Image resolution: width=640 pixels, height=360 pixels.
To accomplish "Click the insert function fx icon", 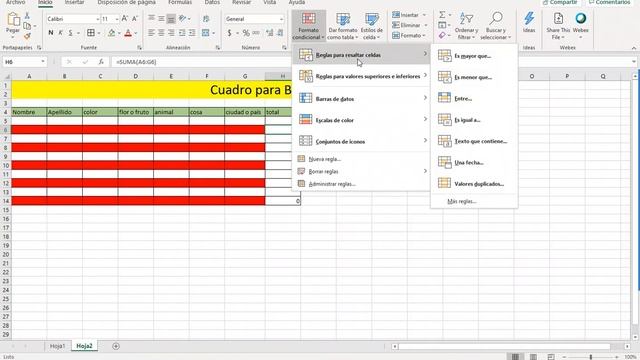I will coord(101,62).
